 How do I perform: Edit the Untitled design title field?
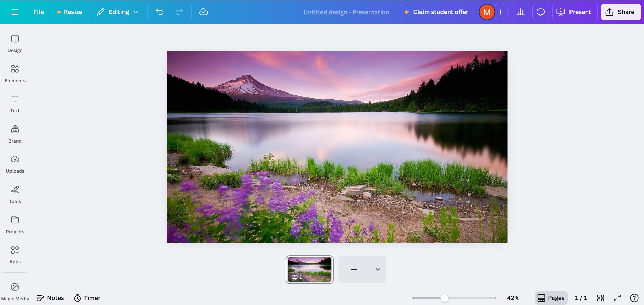[x=346, y=12]
